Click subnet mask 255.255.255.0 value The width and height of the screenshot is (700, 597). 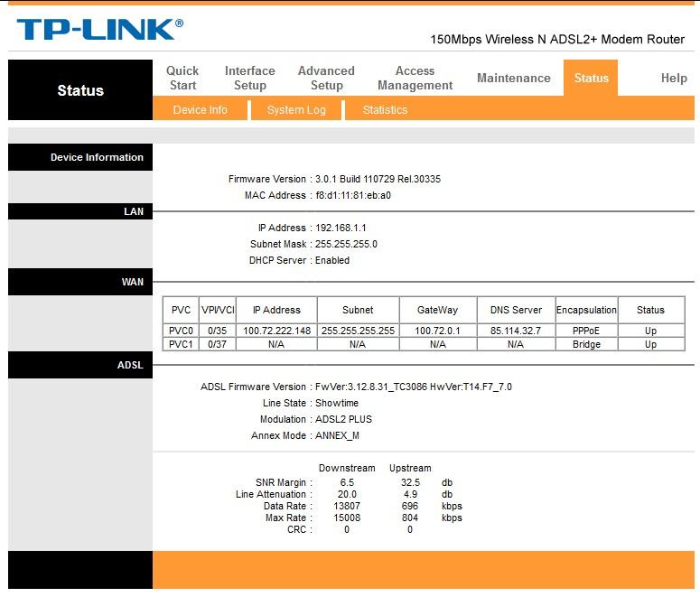click(x=346, y=244)
